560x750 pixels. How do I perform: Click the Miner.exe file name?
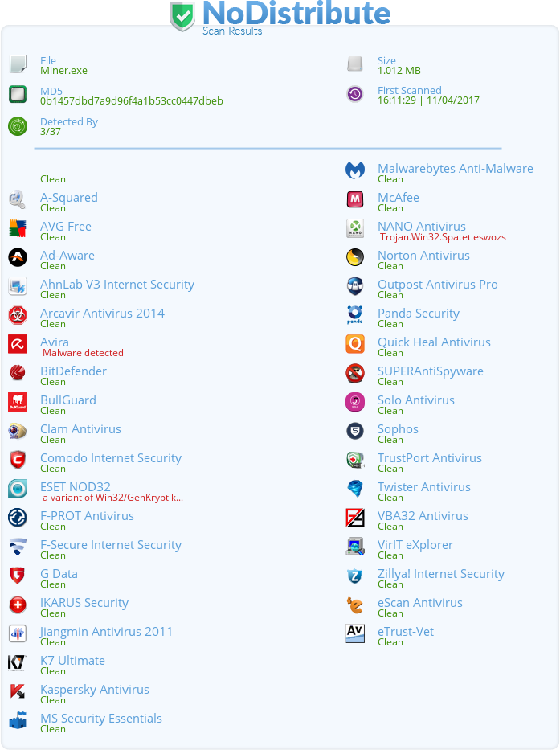63,71
